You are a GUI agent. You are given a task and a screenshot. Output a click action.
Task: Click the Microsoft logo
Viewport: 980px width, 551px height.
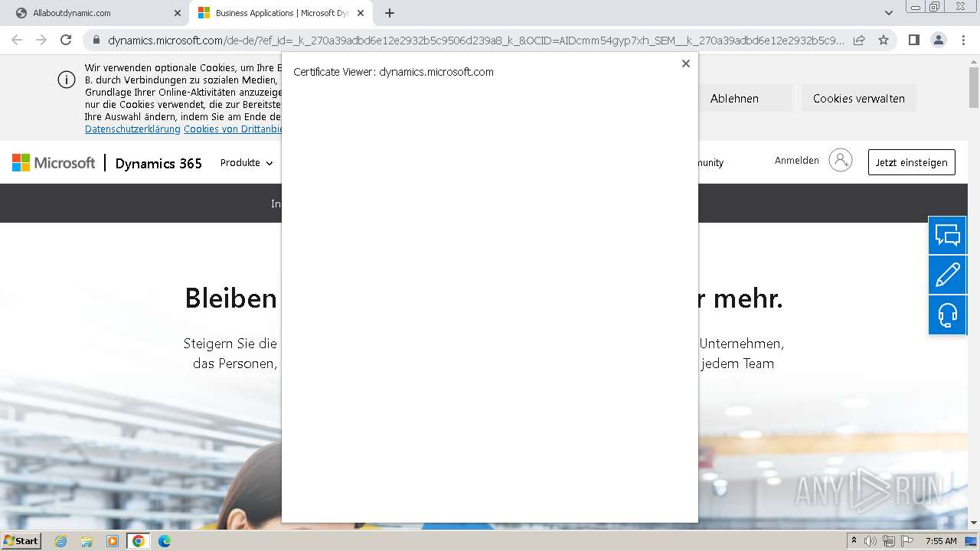coord(54,162)
